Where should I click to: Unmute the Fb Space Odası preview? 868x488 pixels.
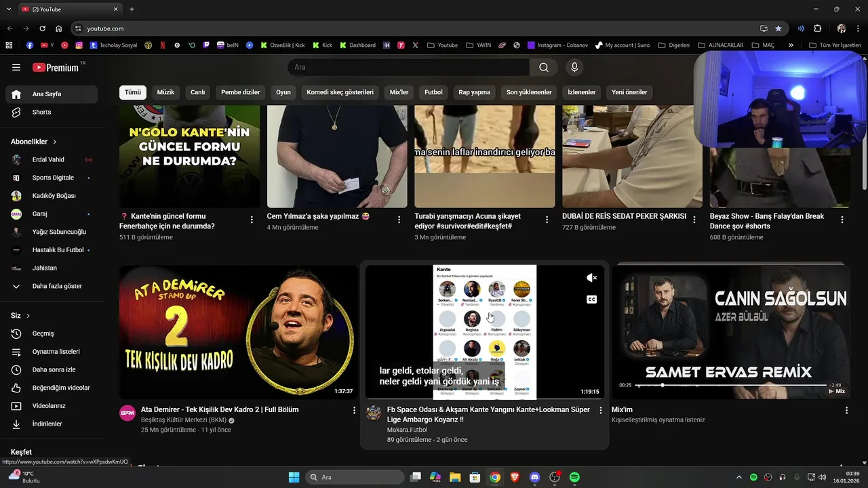click(x=591, y=278)
